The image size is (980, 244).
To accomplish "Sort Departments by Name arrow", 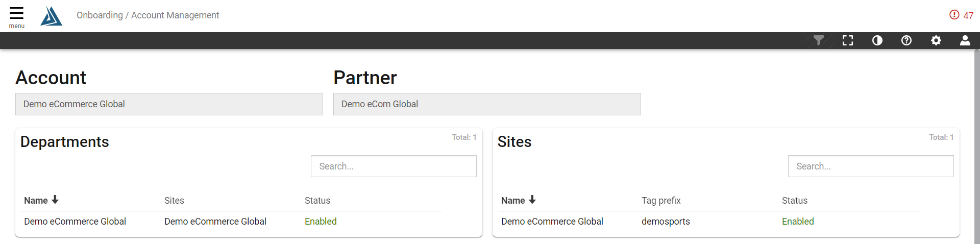I will [x=55, y=200].
